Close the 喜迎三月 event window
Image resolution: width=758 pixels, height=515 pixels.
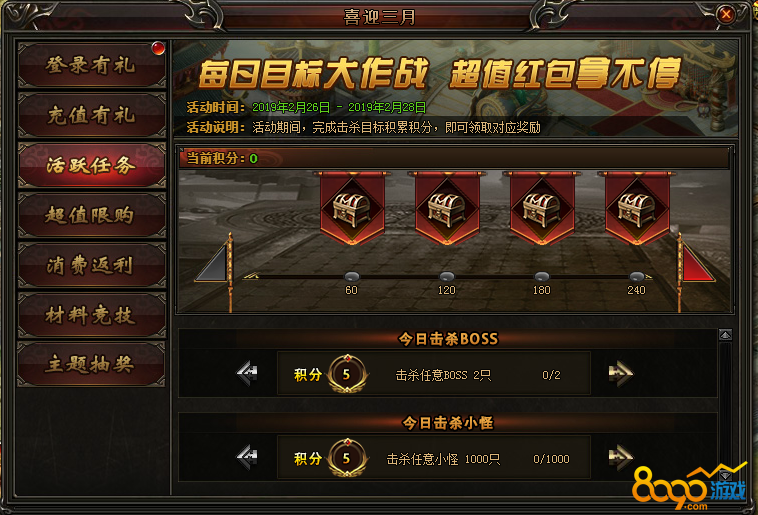(x=726, y=15)
